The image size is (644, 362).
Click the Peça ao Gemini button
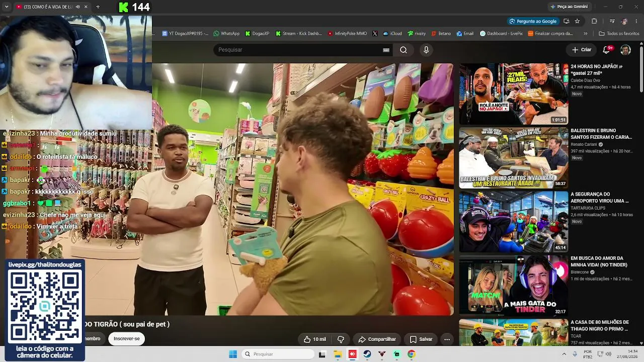(569, 7)
